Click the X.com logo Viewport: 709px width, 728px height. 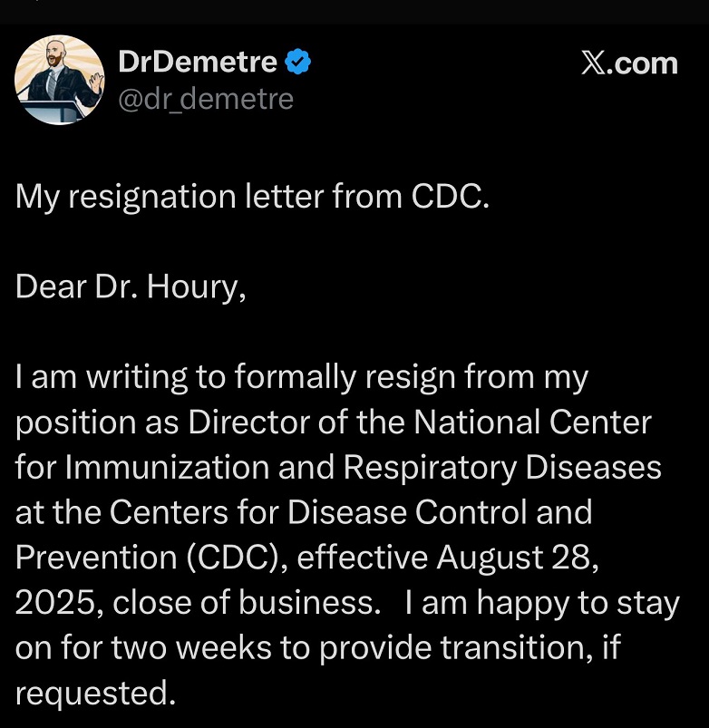(628, 63)
